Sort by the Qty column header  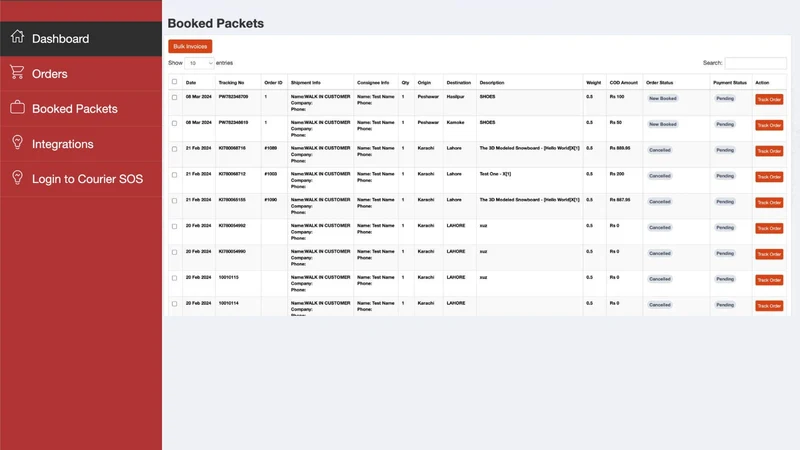pyautogui.click(x=405, y=83)
